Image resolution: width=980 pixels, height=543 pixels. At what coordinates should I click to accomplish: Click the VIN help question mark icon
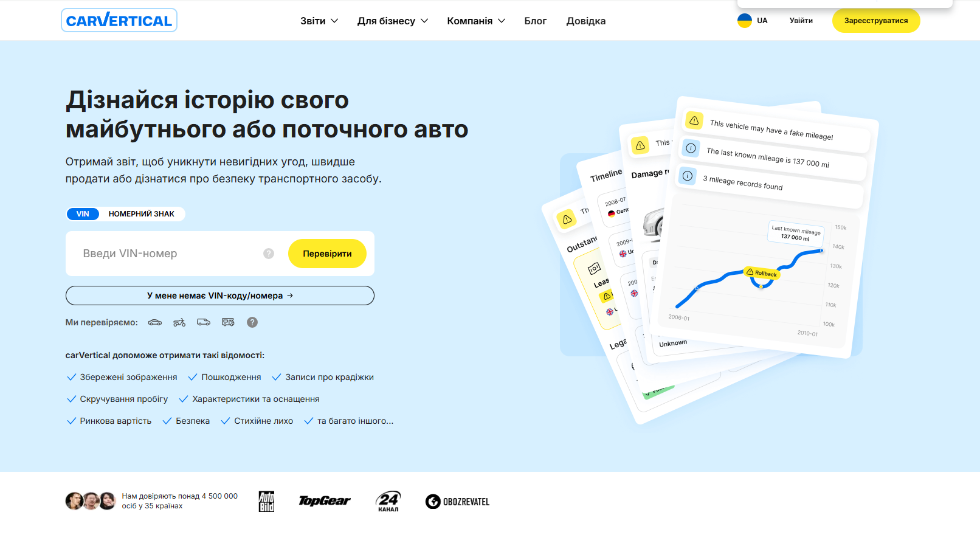[269, 254]
